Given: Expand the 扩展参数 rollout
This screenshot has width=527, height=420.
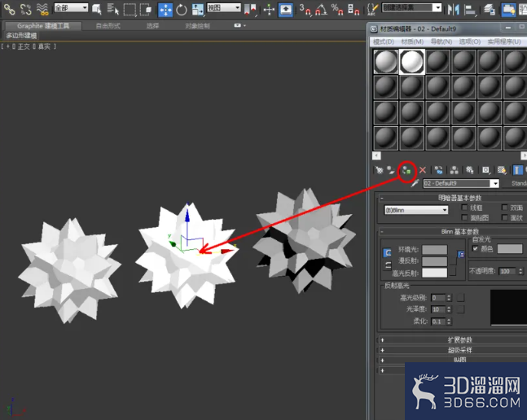Looking at the screenshot, I should [452, 340].
